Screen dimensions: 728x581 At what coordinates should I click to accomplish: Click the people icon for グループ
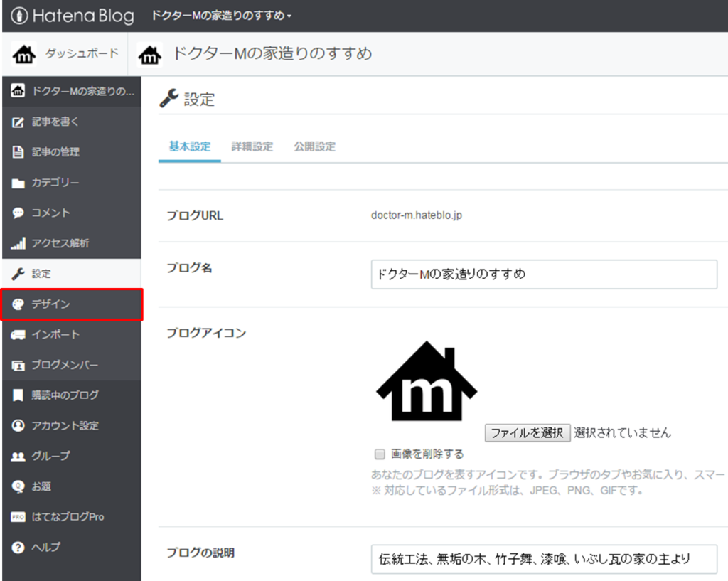point(18,457)
